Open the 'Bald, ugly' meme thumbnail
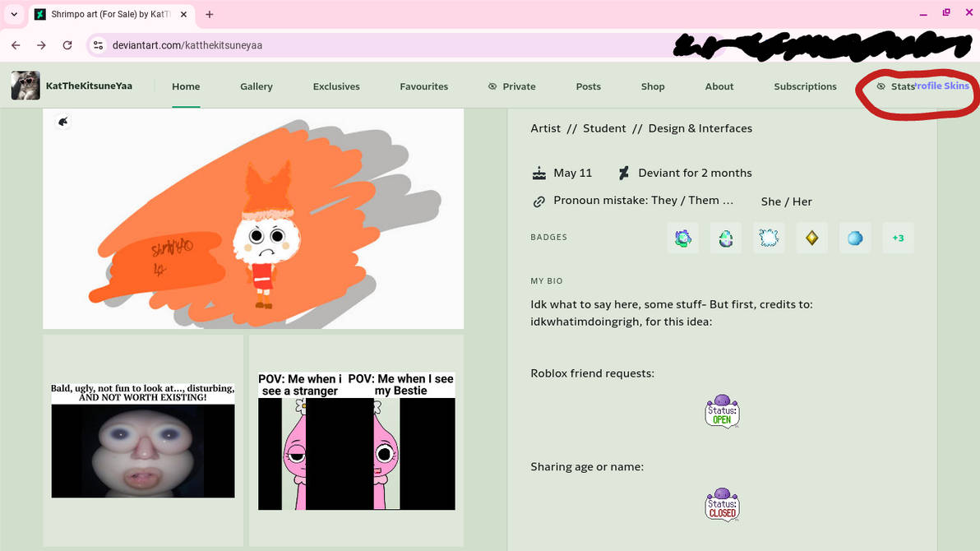Image resolution: width=980 pixels, height=551 pixels. pos(143,440)
